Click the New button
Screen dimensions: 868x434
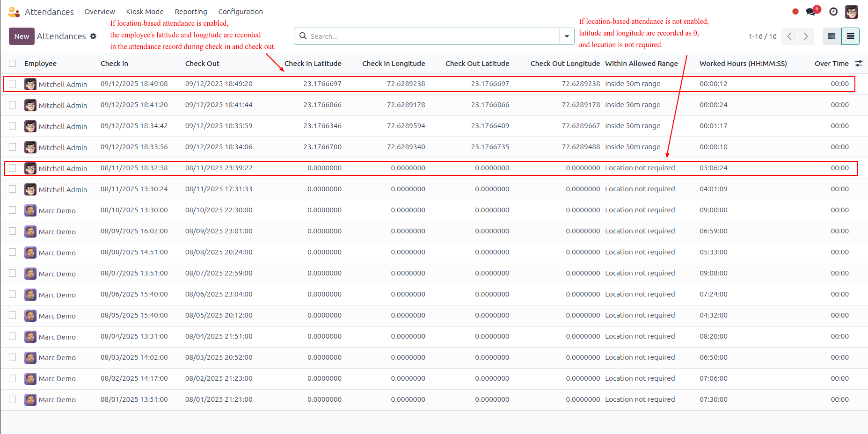coord(22,36)
